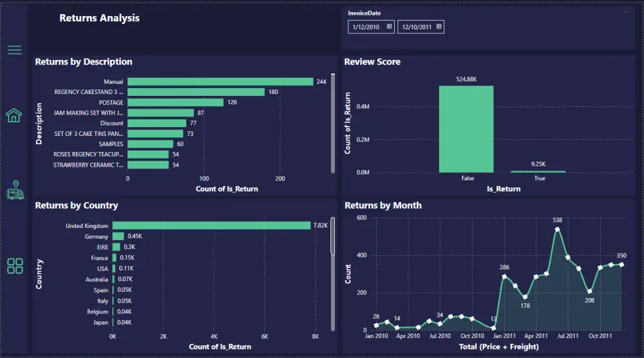Screen dimensions: 644x358
Task: Select the True column showing 9.25K
Action: [x=538, y=172]
